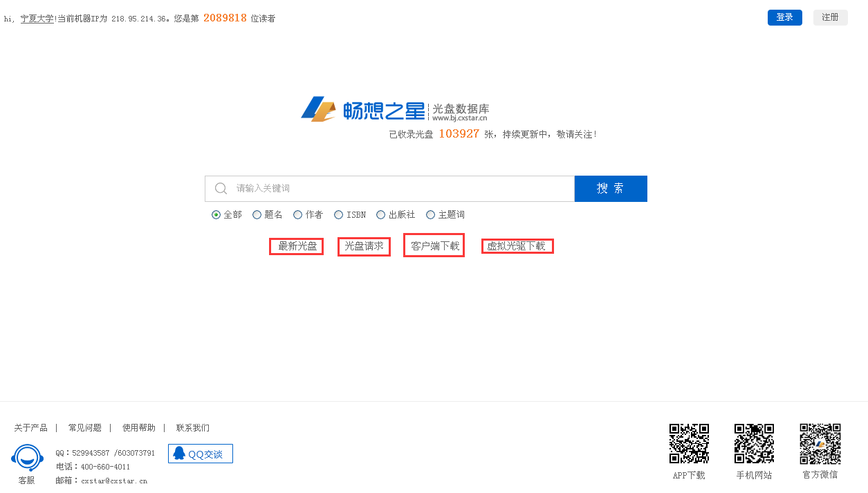
Task: Select the 主题词 radio button
Action: [x=430, y=215]
